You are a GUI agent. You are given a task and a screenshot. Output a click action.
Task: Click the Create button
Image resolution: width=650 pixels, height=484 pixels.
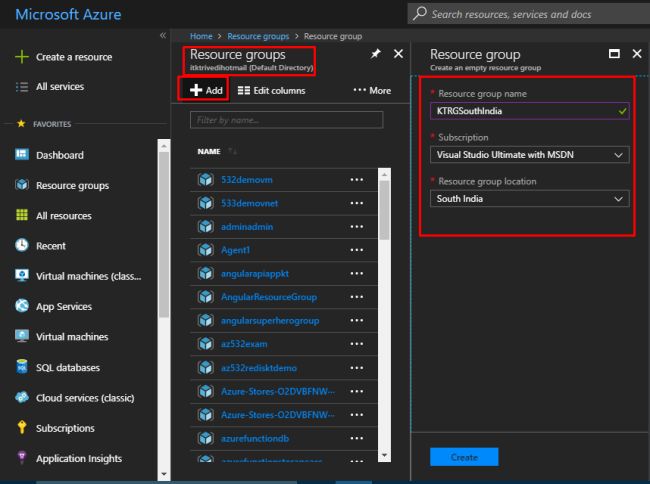[464, 457]
